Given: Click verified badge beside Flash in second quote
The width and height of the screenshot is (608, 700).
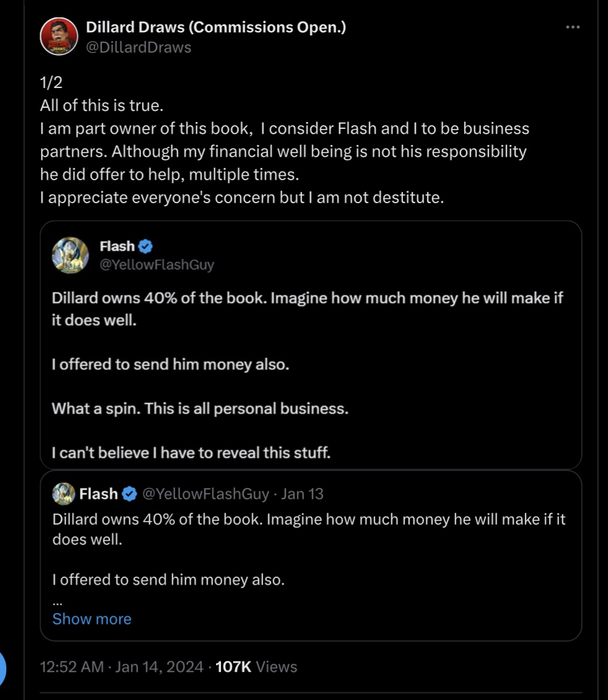Looking at the screenshot, I should 129,494.
